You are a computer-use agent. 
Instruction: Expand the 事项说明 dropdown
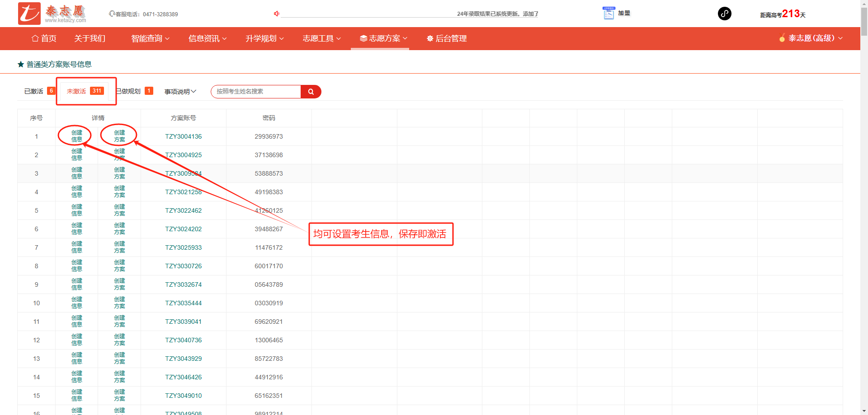pos(180,92)
